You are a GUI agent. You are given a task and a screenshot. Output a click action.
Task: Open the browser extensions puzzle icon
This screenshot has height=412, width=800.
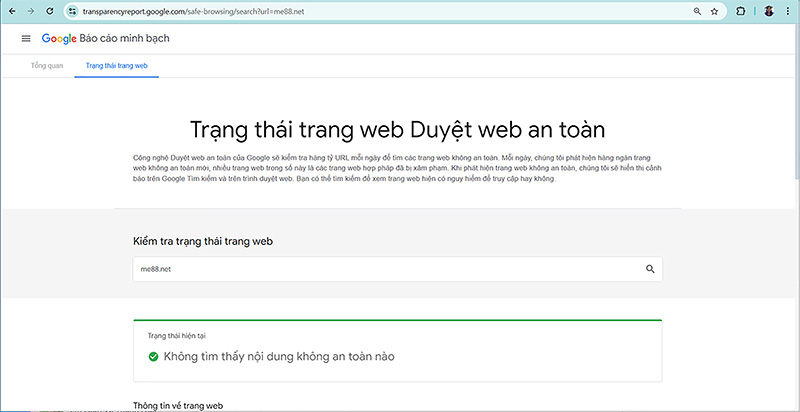pyautogui.click(x=741, y=11)
